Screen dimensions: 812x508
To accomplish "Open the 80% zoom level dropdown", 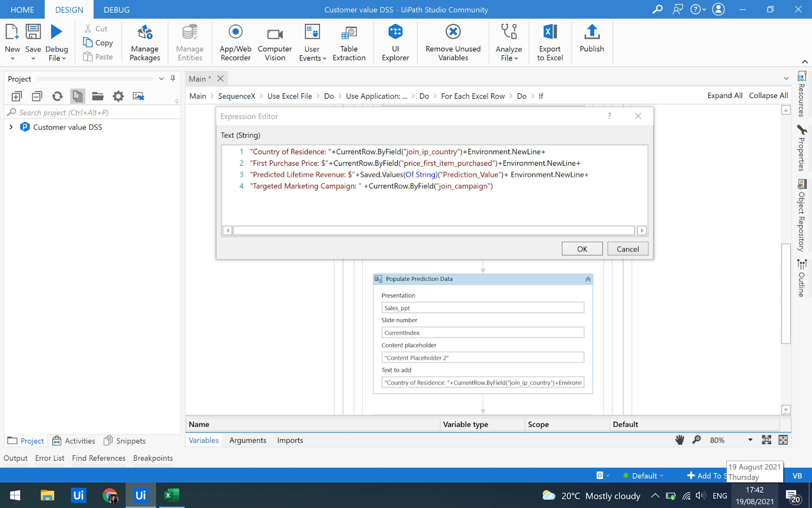I will point(750,440).
